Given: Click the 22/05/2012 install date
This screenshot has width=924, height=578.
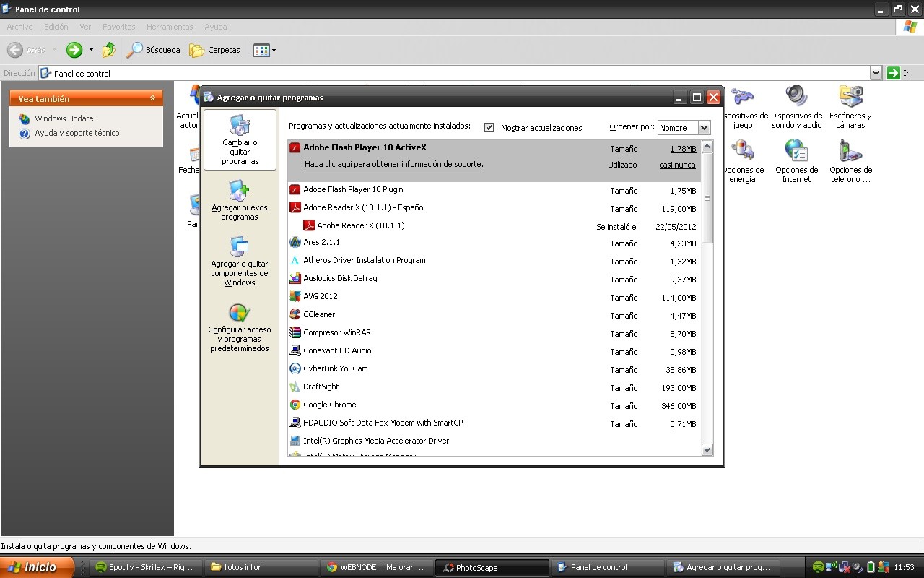Looking at the screenshot, I should 676,227.
